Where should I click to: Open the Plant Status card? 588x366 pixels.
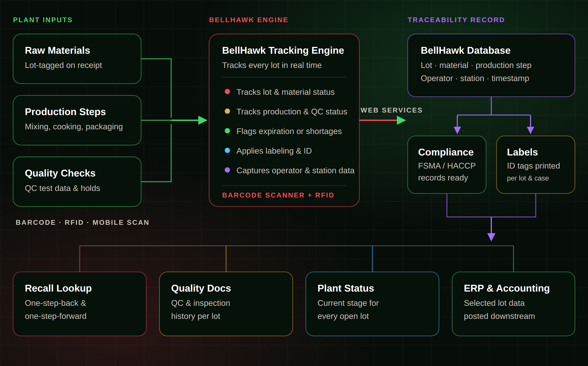point(372,304)
